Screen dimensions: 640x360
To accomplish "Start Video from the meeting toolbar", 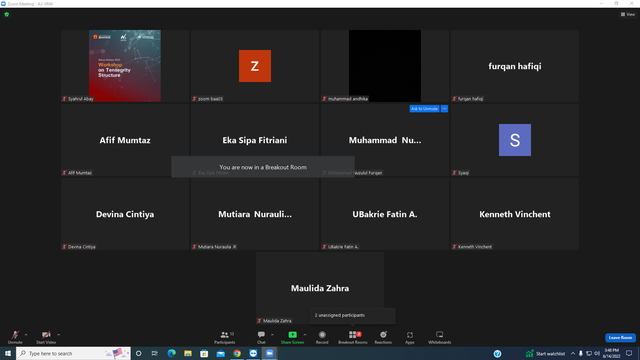I will click(46, 337).
